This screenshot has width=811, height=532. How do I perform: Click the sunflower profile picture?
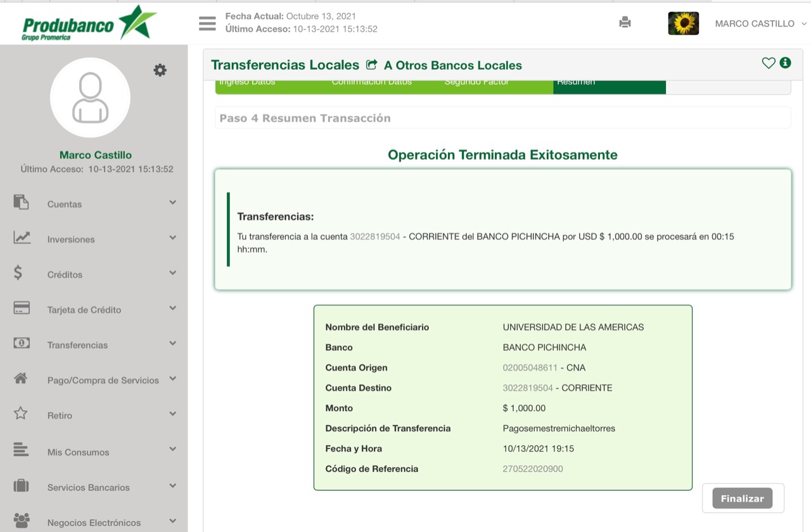[x=683, y=23]
